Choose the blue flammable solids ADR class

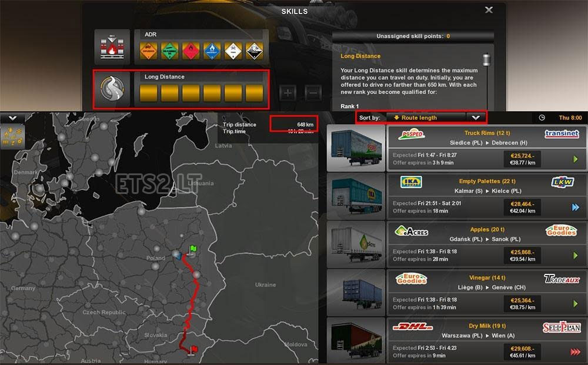point(212,51)
